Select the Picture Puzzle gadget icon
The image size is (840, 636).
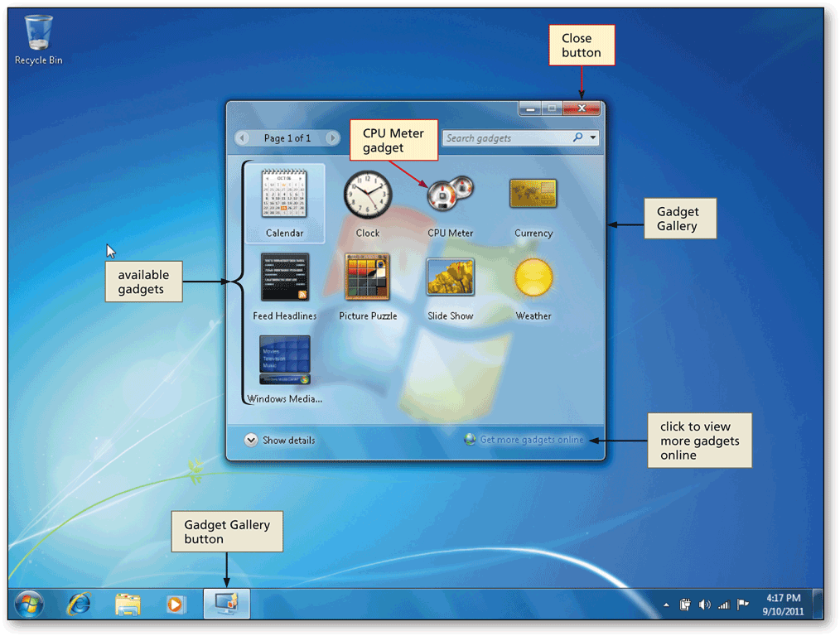[x=368, y=277]
